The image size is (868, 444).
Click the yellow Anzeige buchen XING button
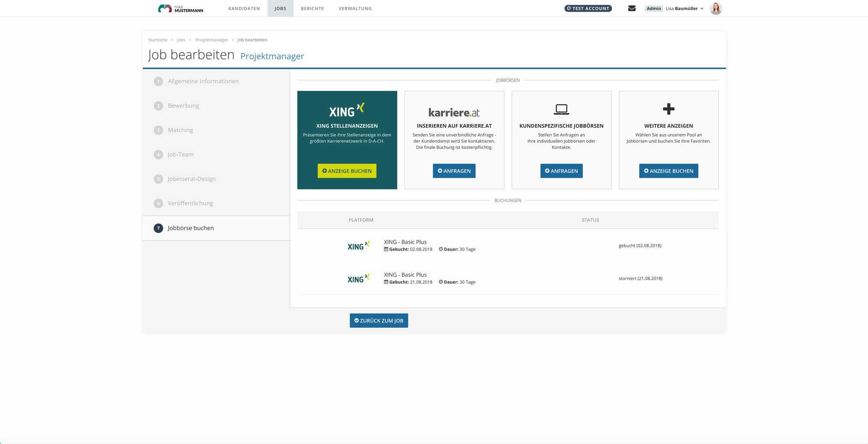(347, 171)
